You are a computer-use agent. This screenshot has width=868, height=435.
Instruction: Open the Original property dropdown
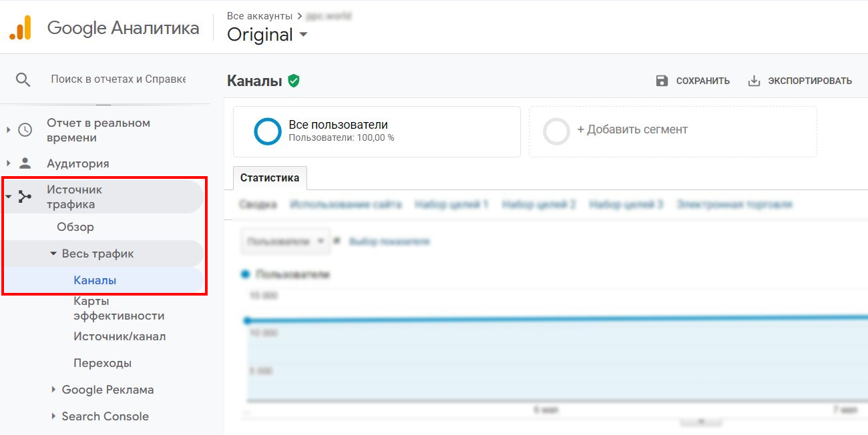click(267, 35)
